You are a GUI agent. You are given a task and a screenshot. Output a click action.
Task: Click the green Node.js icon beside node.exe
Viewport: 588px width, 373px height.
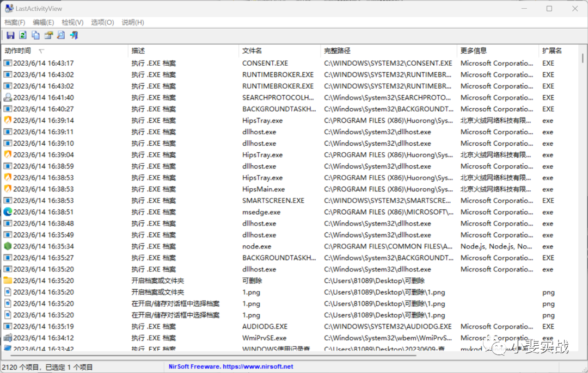click(x=8, y=246)
